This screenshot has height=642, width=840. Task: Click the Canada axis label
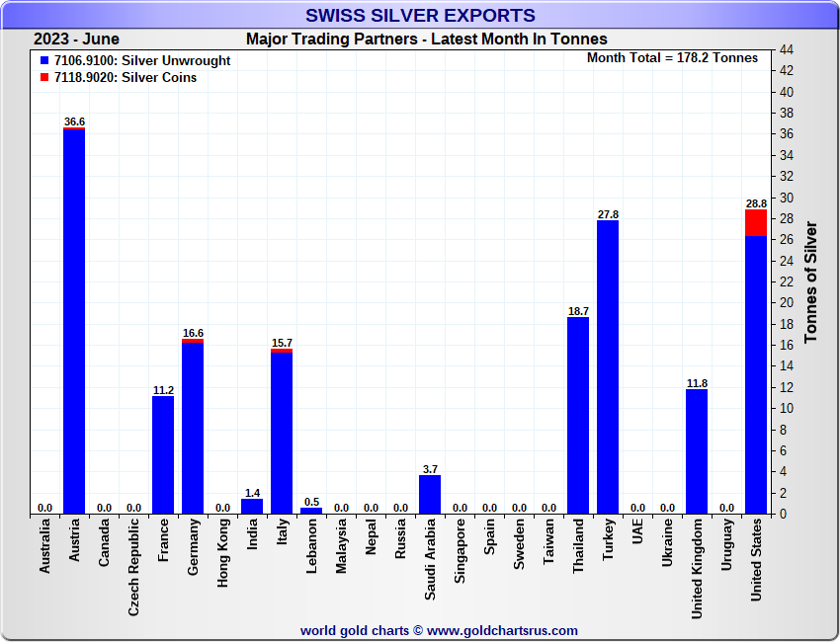[104, 542]
